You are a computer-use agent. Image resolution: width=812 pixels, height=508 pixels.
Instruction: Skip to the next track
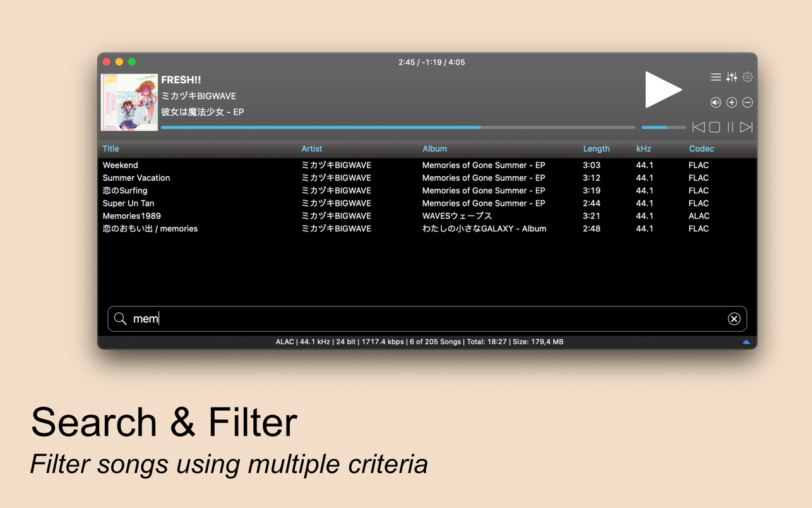(x=746, y=127)
